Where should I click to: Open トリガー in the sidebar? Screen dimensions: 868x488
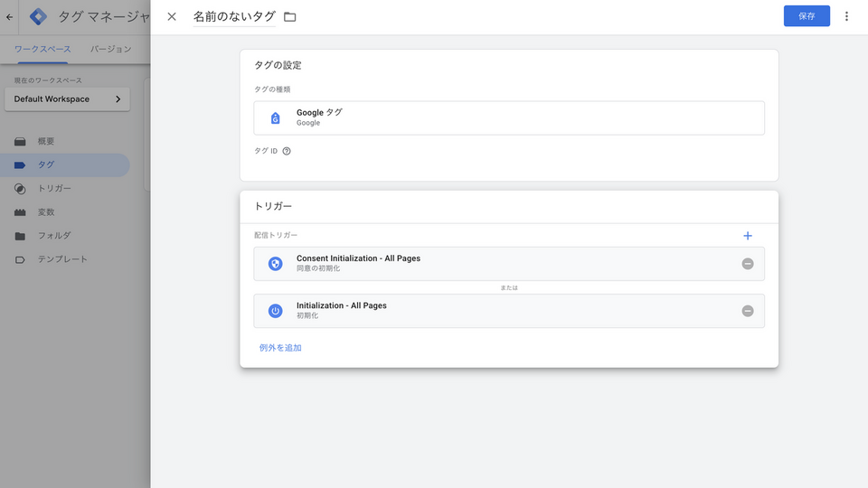click(x=53, y=189)
